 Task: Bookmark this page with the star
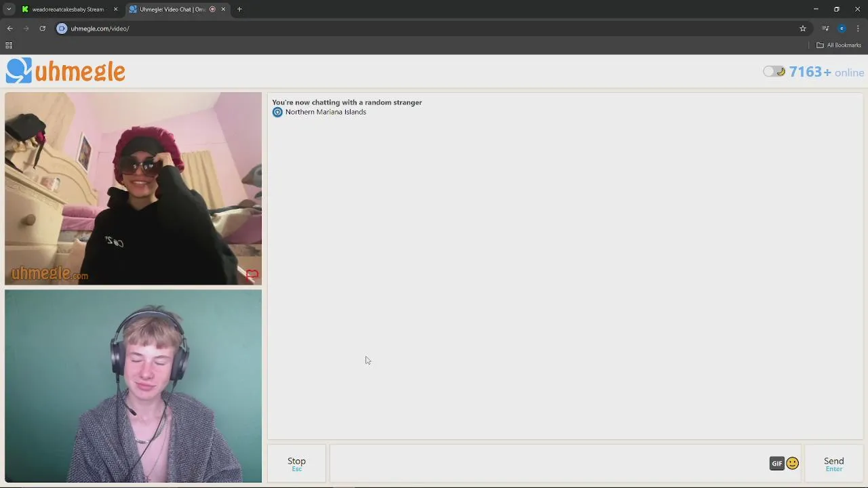point(803,28)
